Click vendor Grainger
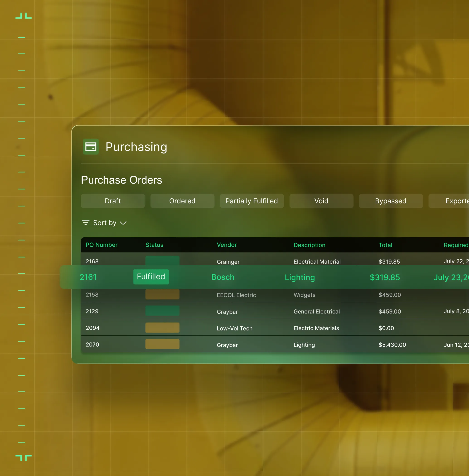Viewport: 469px width, 476px height. (228, 262)
